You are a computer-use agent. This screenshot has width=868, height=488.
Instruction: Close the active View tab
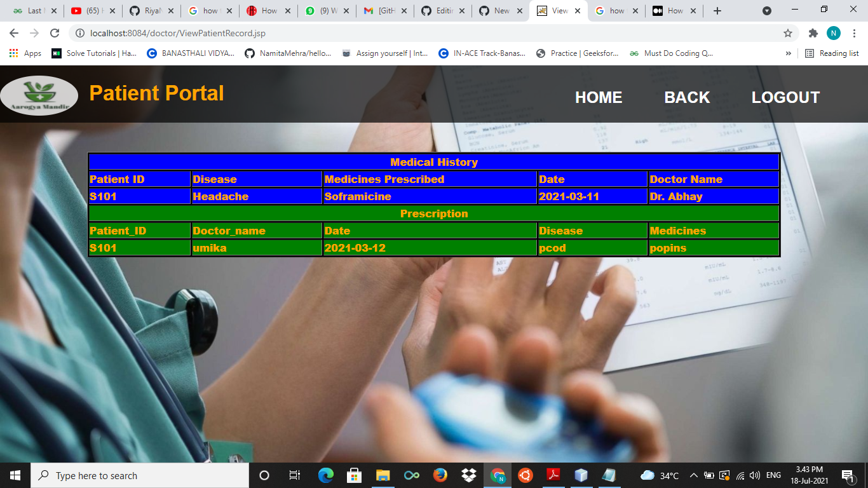(x=578, y=11)
